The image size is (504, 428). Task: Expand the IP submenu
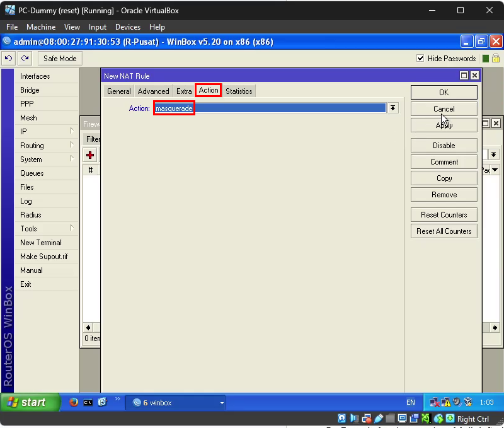pyautogui.click(x=72, y=131)
